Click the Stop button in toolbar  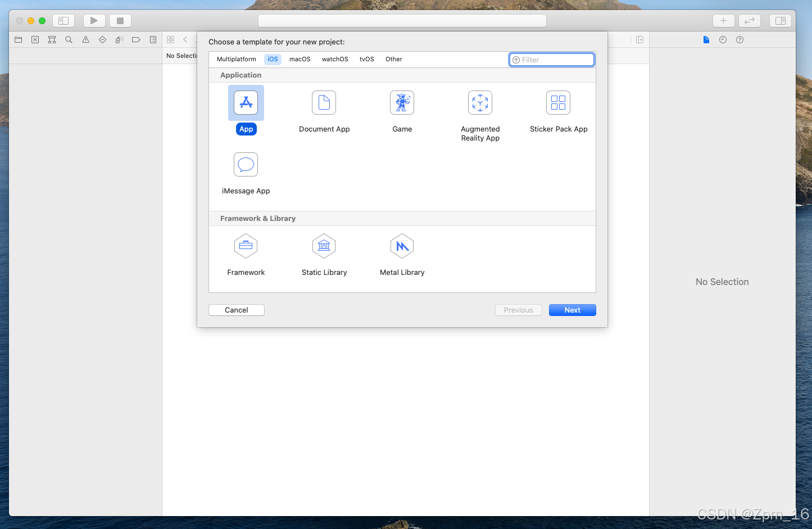tap(120, 21)
